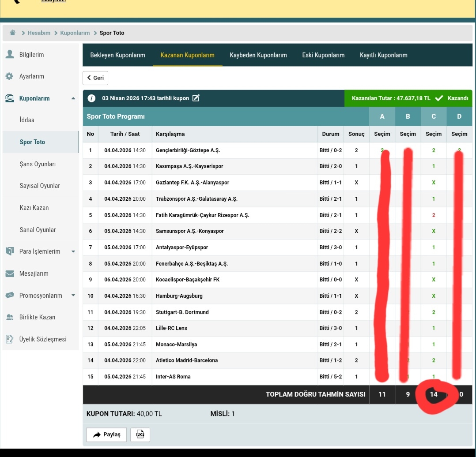Expand the Para İşlemlerim menu arrow

(x=73, y=251)
